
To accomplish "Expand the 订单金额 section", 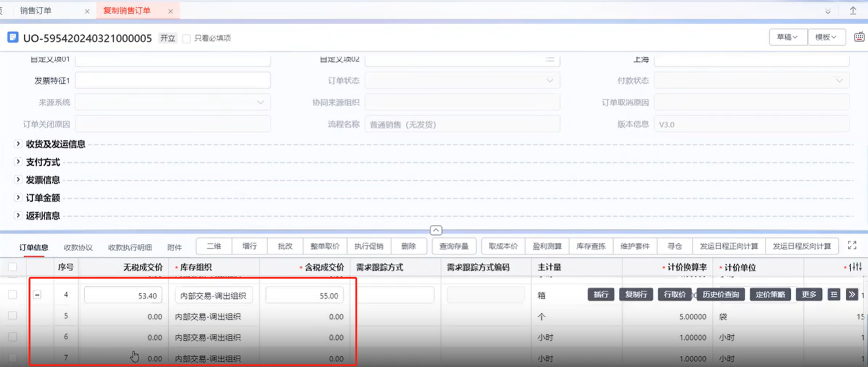I will (18, 198).
